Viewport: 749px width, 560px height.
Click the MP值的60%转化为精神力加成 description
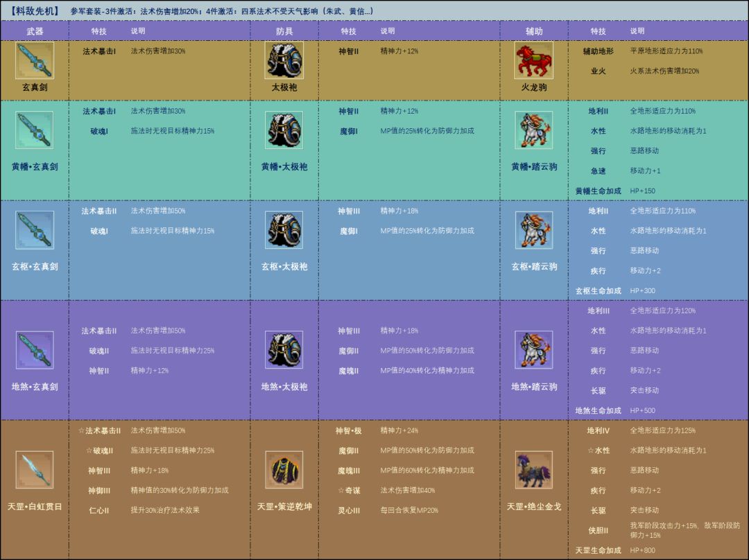pos(427,471)
